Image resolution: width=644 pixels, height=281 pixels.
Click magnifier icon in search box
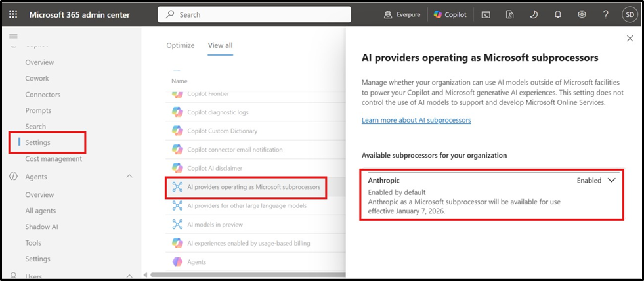pyautogui.click(x=169, y=15)
